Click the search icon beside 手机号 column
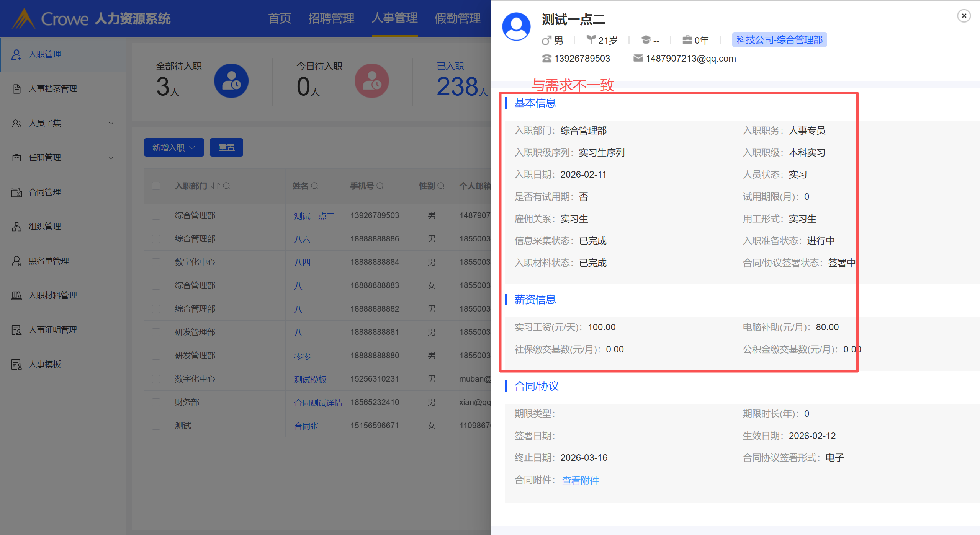The width and height of the screenshot is (980, 535). [380, 186]
